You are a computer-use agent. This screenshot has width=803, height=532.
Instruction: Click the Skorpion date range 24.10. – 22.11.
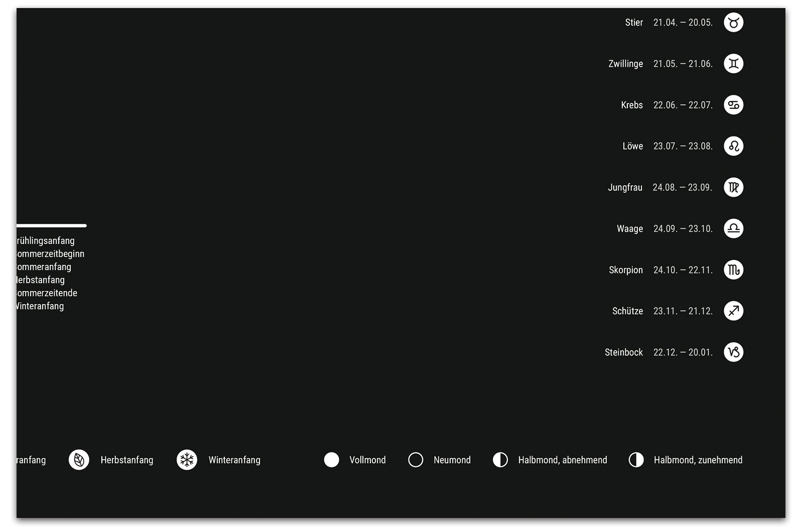(x=683, y=270)
